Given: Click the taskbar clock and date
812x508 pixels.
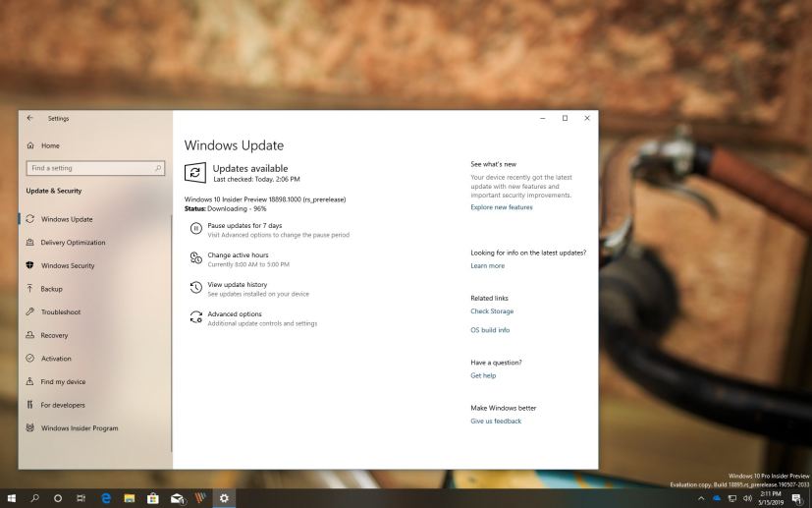Looking at the screenshot, I should 771,499.
